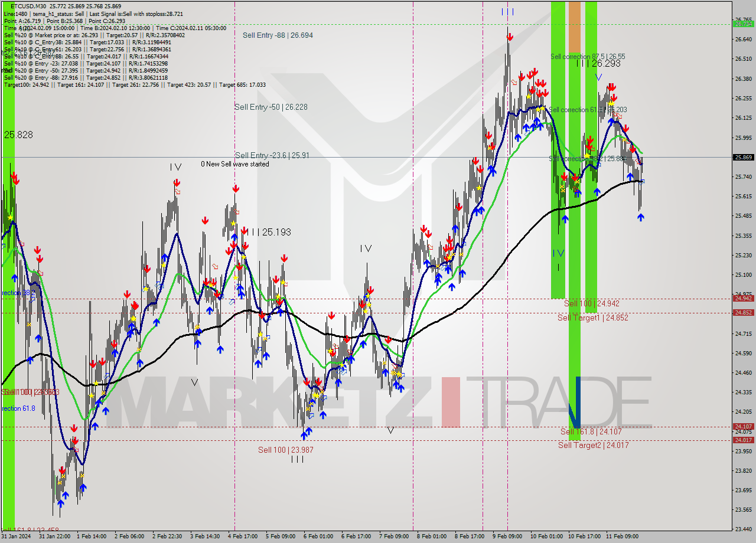This screenshot has height=543, width=756.
Task: Click the 26.640 price axis value
Action: (743, 40)
